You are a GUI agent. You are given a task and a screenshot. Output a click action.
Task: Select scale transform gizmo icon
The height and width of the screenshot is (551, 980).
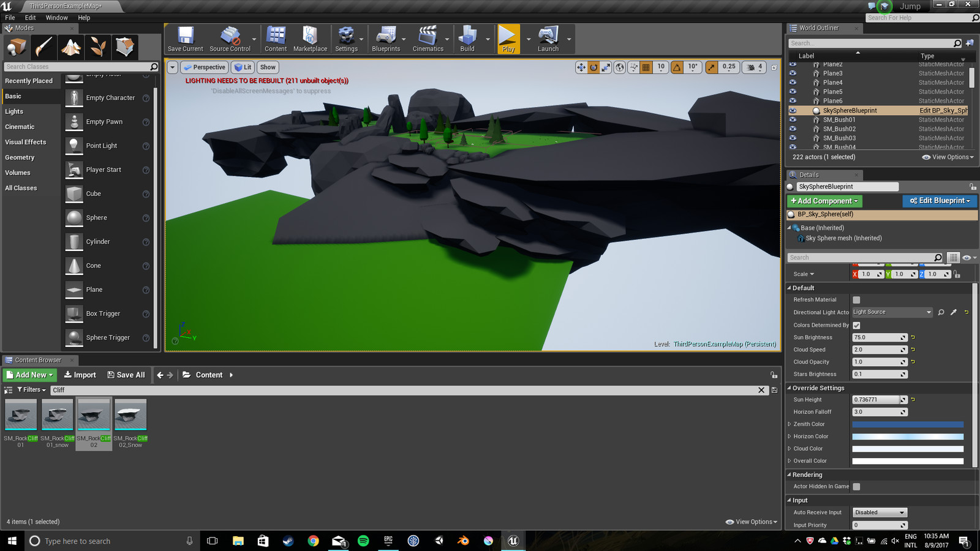(605, 67)
